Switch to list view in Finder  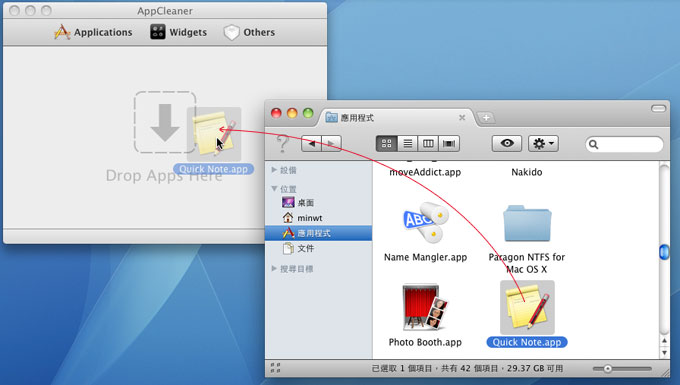point(408,144)
